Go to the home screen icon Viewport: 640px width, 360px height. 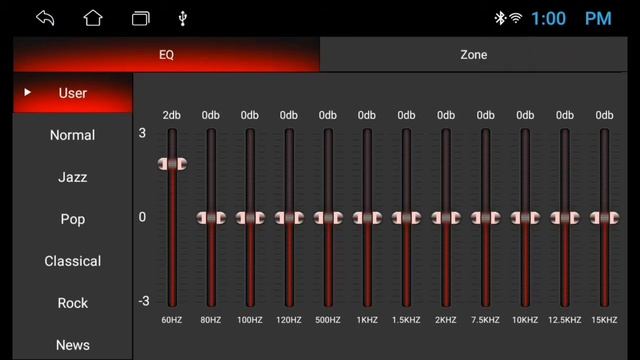click(x=93, y=18)
